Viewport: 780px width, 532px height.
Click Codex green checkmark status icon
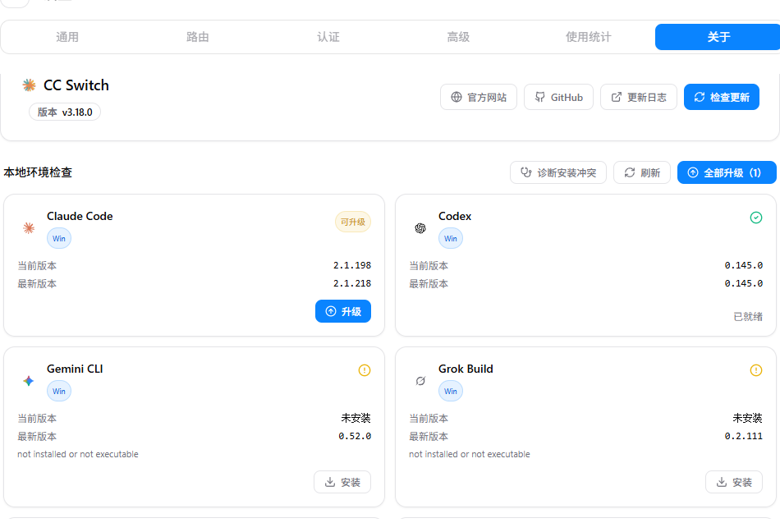tap(756, 218)
